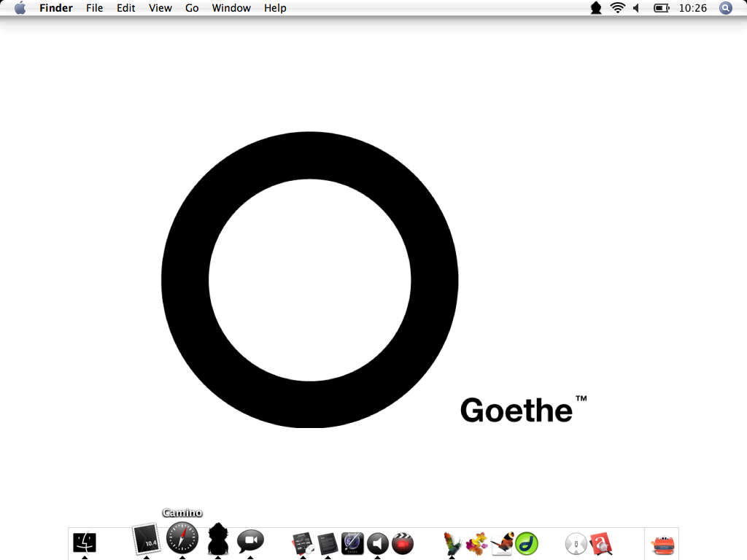
Task: Launch Pages from the Dock
Action: [352, 543]
